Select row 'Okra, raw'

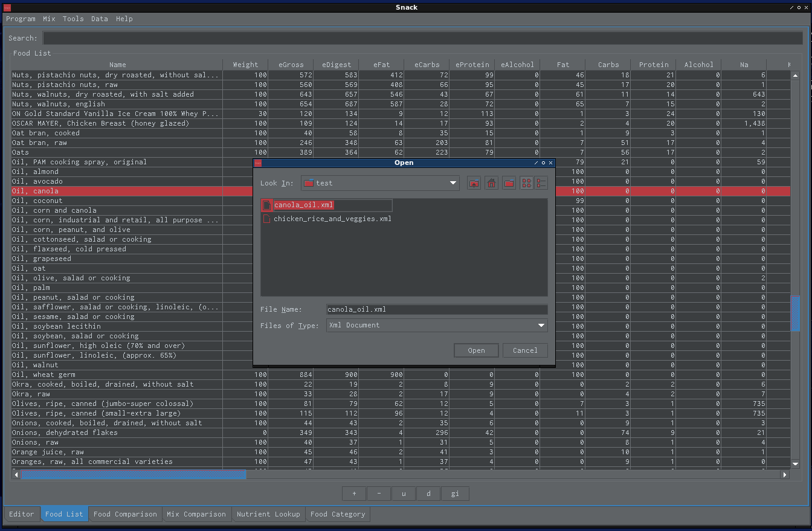(x=401, y=394)
